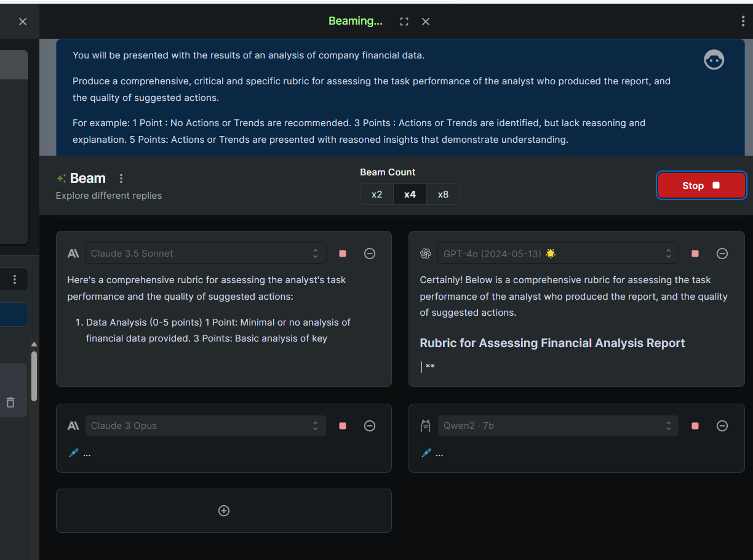Add a new beam cell with plus button

(224, 510)
